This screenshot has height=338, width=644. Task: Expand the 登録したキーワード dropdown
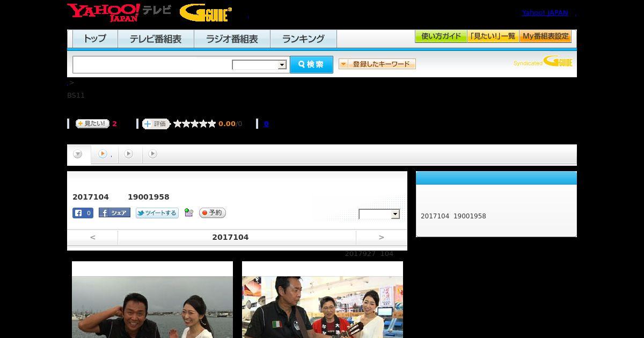[377, 64]
